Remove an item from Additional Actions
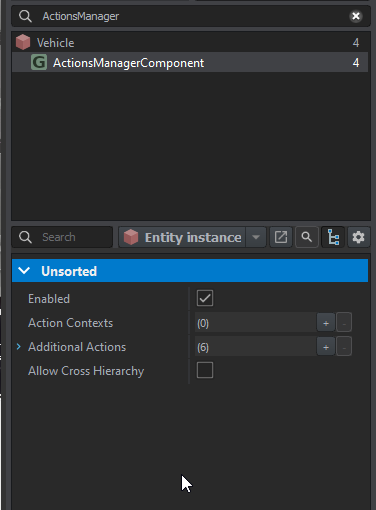The width and height of the screenshot is (376, 510). (344, 347)
